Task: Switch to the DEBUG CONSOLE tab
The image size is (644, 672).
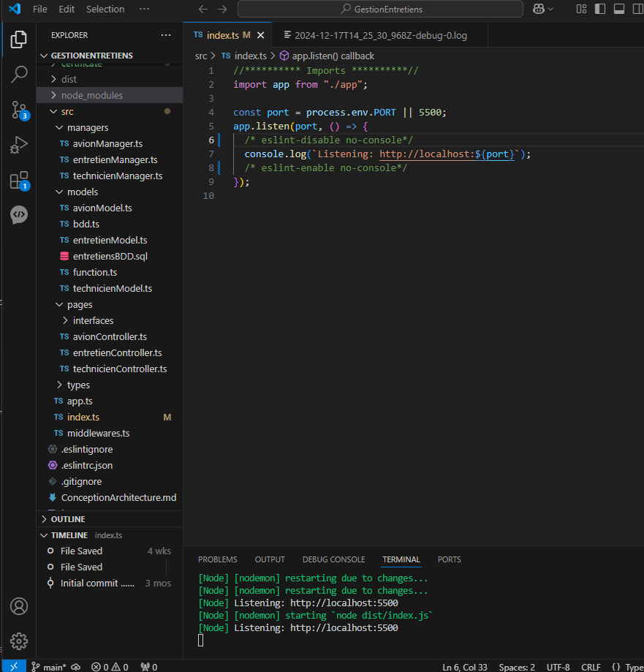Action: tap(334, 559)
